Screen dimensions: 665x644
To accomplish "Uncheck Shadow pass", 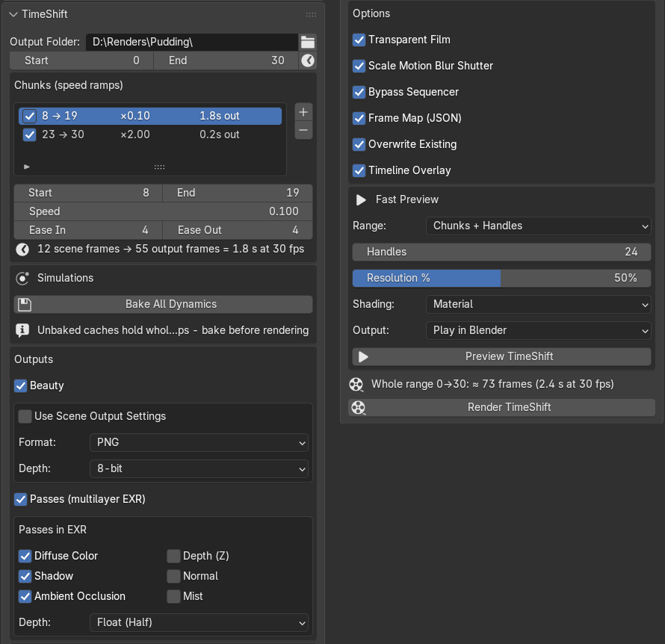I will (25, 576).
